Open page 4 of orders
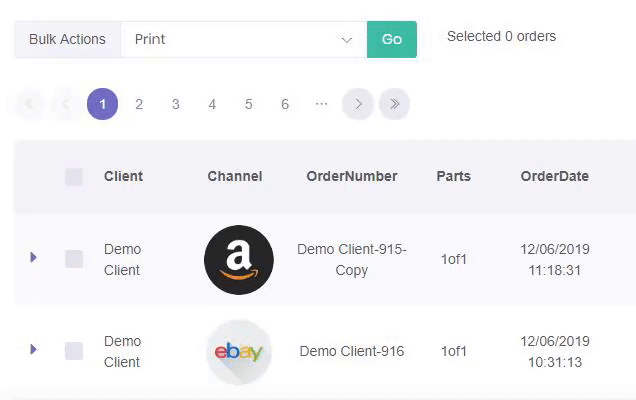636x400 pixels. coord(212,104)
